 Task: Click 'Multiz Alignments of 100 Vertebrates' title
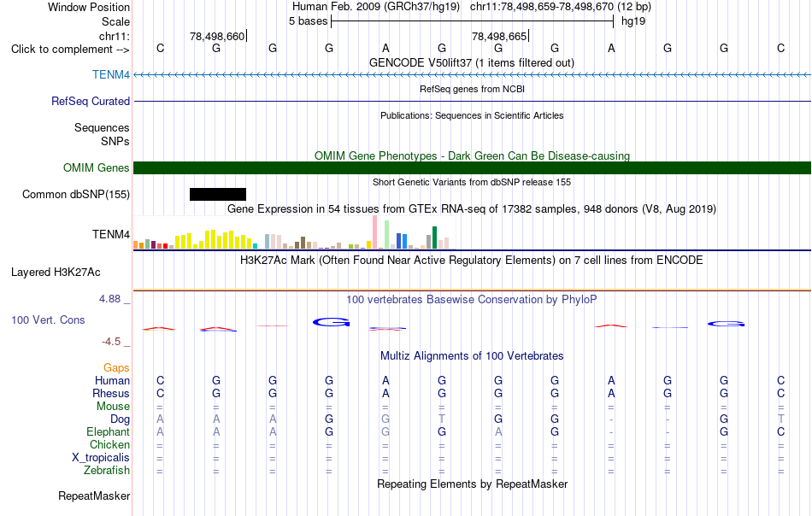point(472,355)
